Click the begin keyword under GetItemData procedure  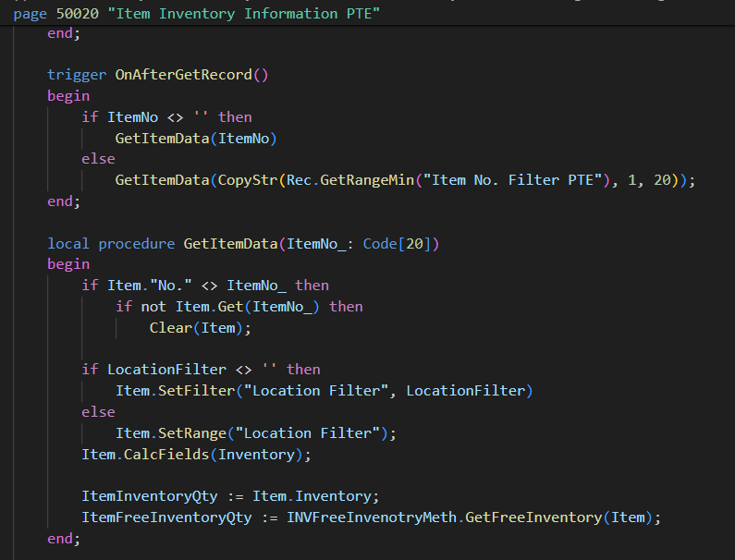(x=68, y=264)
